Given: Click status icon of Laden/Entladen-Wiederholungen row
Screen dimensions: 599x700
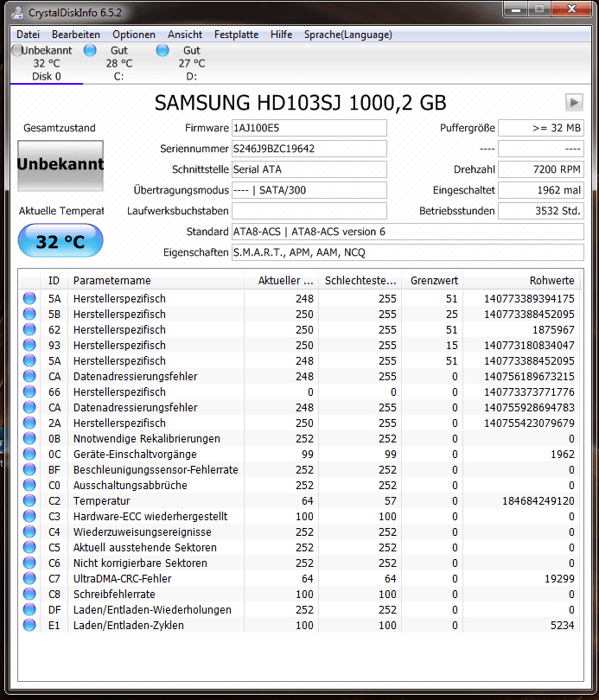Looking at the screenshot, I should (x=29, y=609).
